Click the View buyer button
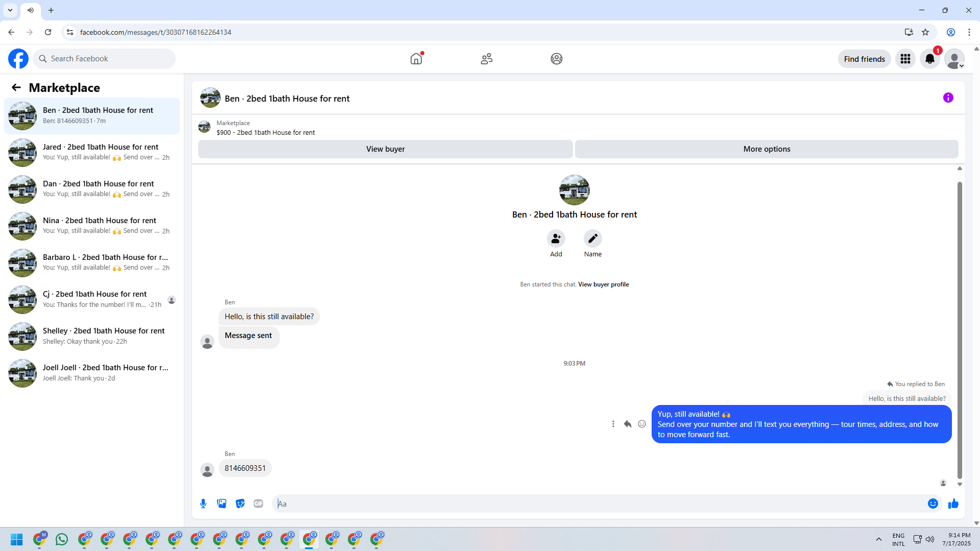The height and width of the screenshot is (551, 980). 386,149
